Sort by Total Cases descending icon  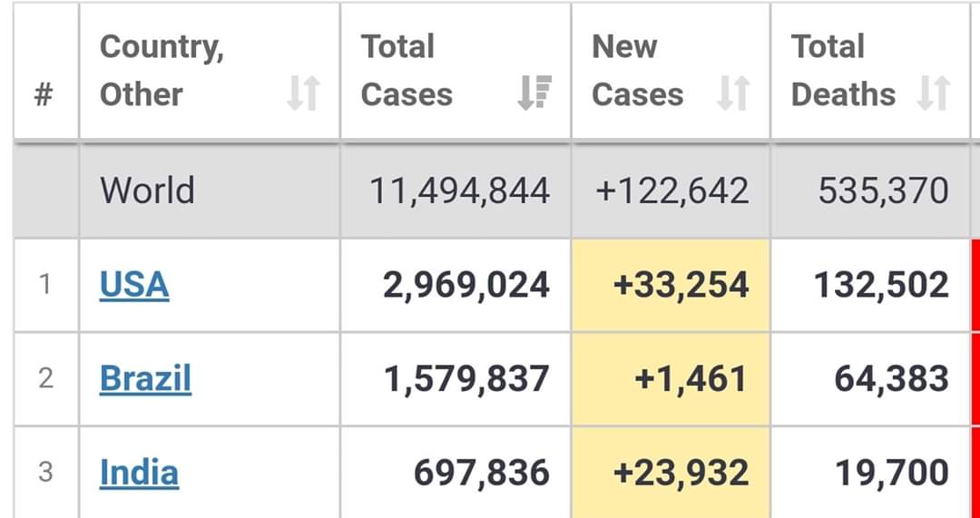pyautogui.click(x=534, y=93)
